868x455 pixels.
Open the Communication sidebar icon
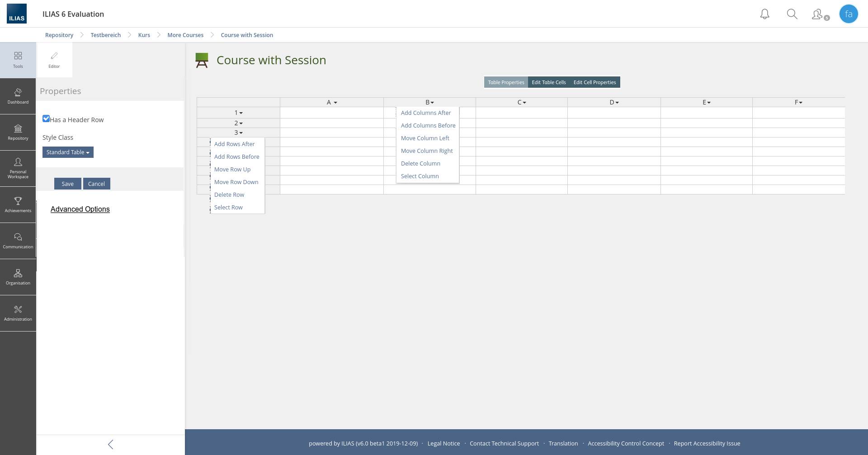(x=18, y=241)
